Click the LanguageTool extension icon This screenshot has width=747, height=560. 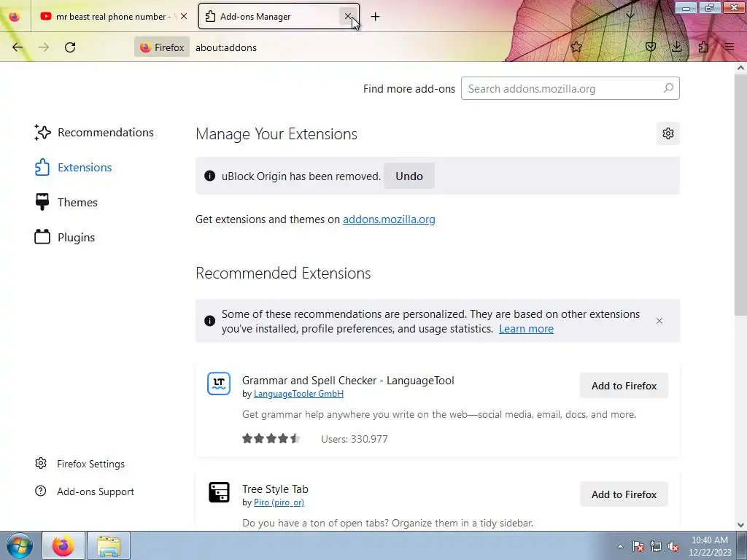219,384
